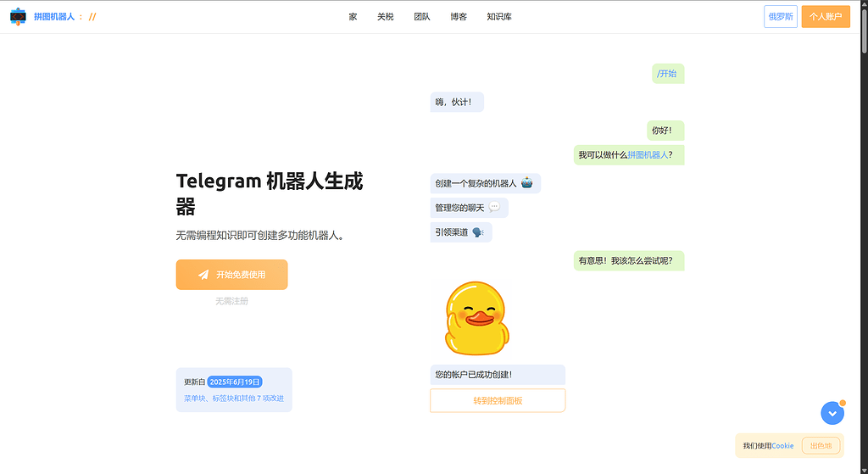Open the 博客 menu item

pos(459,17)
